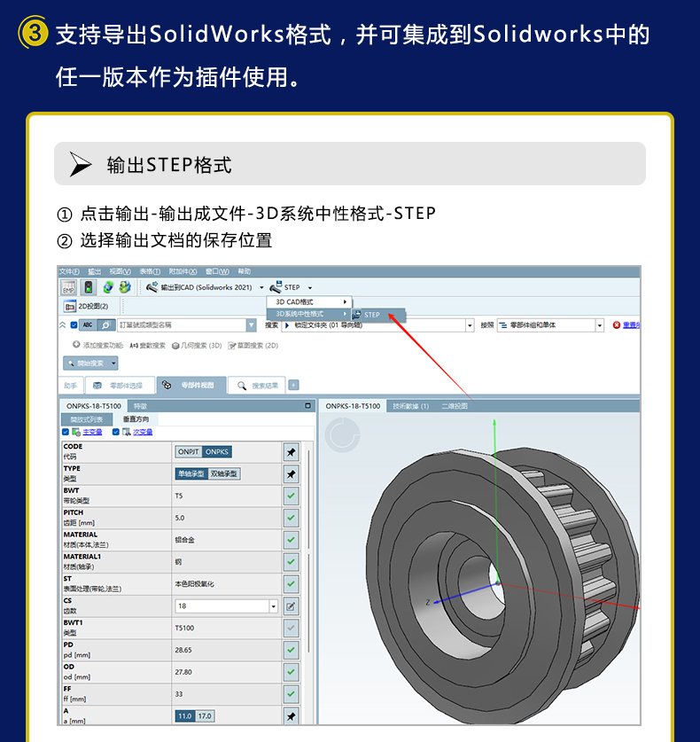Select the 17.0 value for A
This screenshot has height=742, width=700.
205,716
